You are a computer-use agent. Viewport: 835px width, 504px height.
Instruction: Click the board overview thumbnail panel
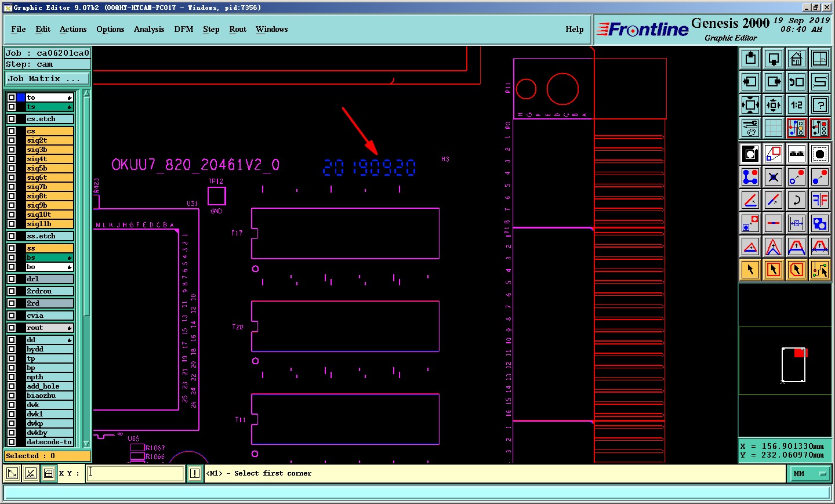[x=785, y=360]
